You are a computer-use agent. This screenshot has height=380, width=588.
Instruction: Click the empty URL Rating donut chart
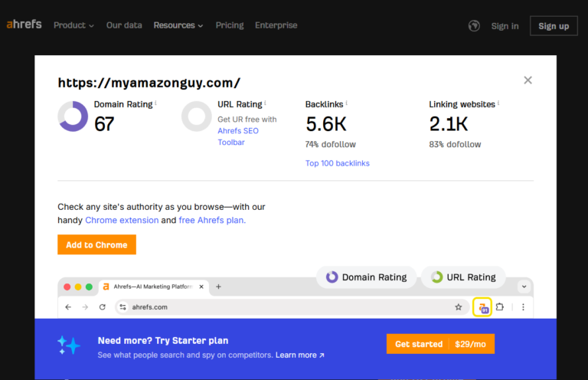tap(197, 116)
